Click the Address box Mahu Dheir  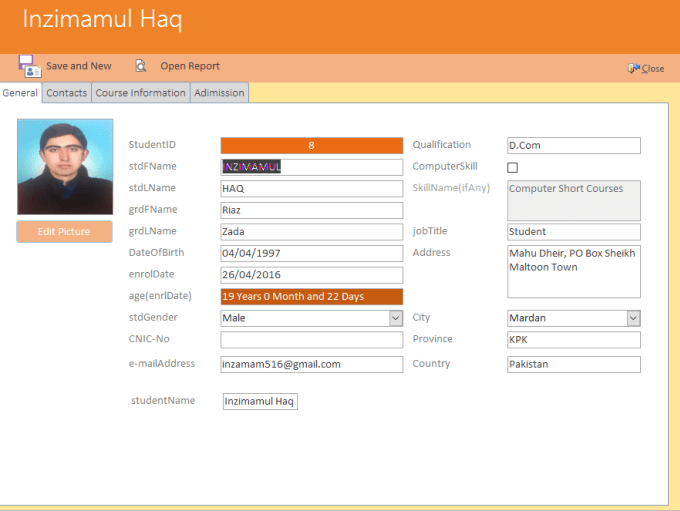[574, 272]
